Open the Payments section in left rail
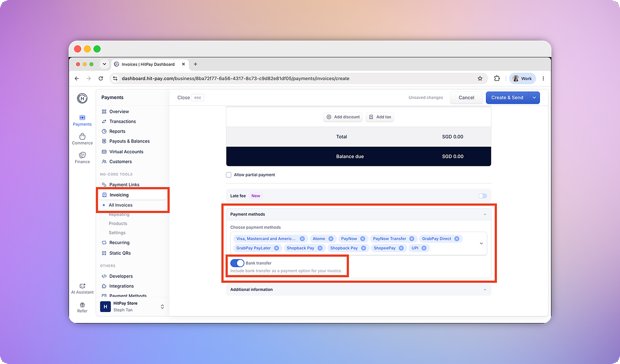Viewport: 620px width, 364px height. [82, 120]
